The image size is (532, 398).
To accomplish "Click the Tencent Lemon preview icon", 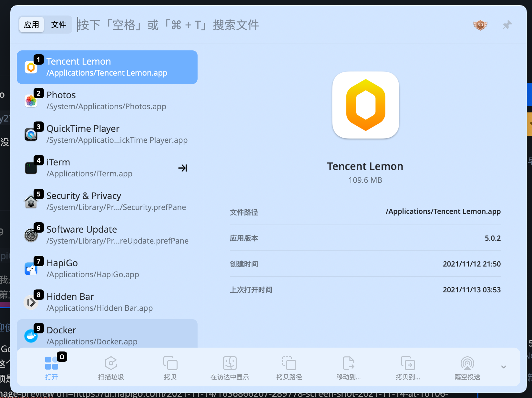I will point(365,105).
